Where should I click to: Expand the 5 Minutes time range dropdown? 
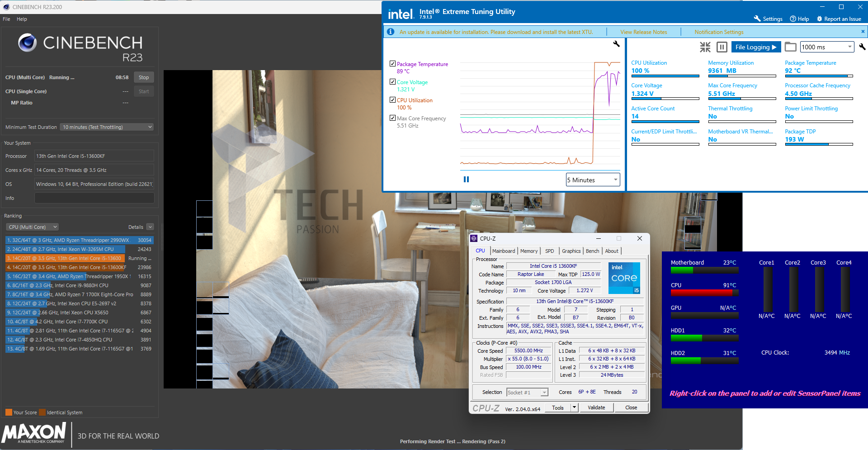pyautogui.click(x=593, y=180)
